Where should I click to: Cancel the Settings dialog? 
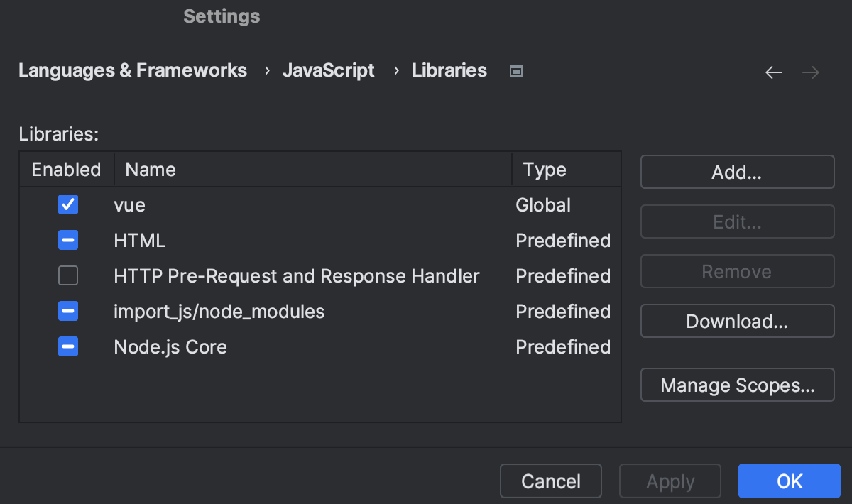[x=550, y=481]
